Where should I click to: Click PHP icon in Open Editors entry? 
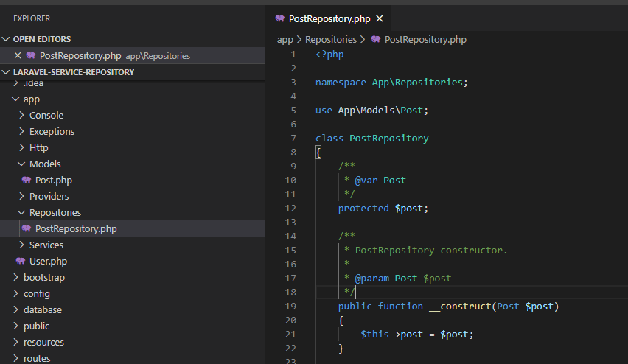[x=31, y=56]
